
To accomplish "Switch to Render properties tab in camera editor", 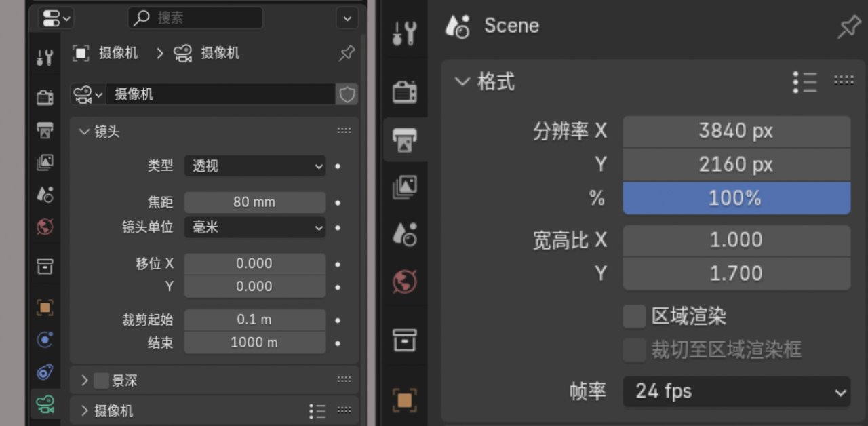I will pos(45,97).
